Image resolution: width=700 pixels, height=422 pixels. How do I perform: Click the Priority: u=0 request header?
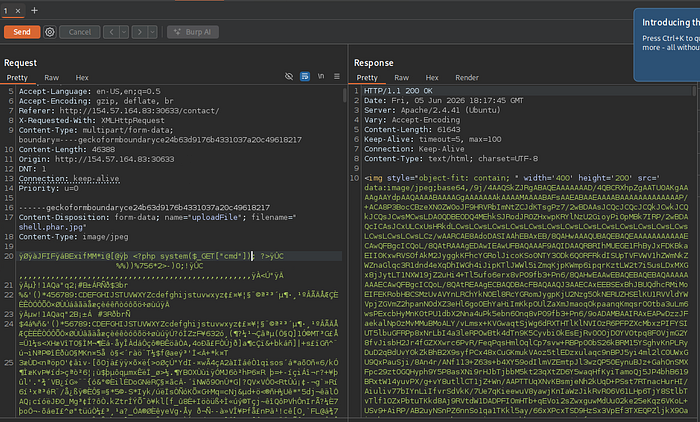48,188
